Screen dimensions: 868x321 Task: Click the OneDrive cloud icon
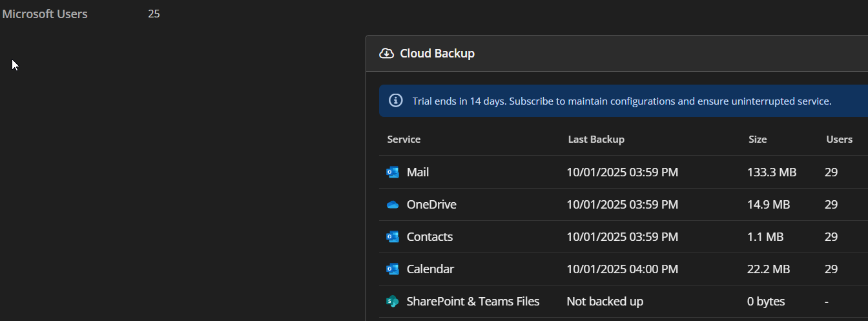pyautogui.click(x=392, y=205)
